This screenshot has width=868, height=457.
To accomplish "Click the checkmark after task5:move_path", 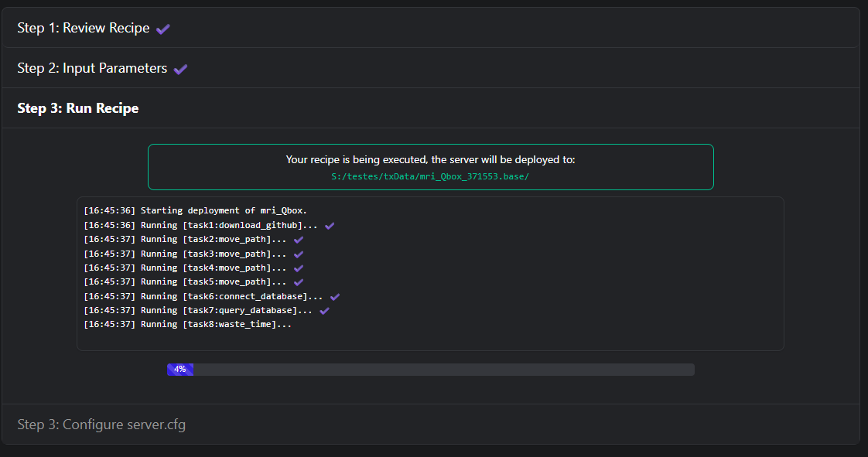I will [299, 281].
